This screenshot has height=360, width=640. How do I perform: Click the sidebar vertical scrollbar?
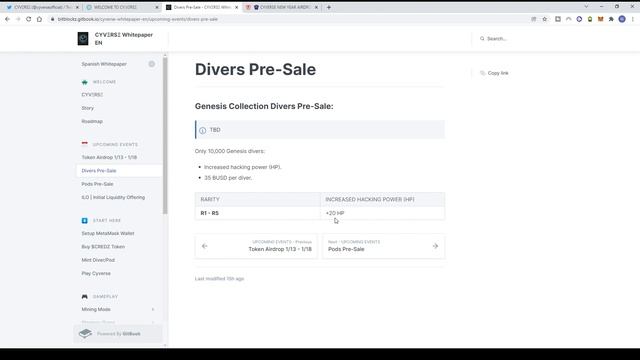165,135
